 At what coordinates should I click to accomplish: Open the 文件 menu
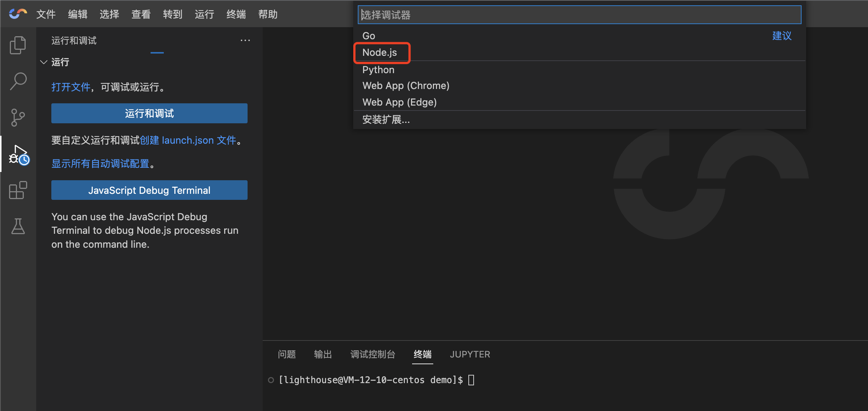click(x=46, y=14)
